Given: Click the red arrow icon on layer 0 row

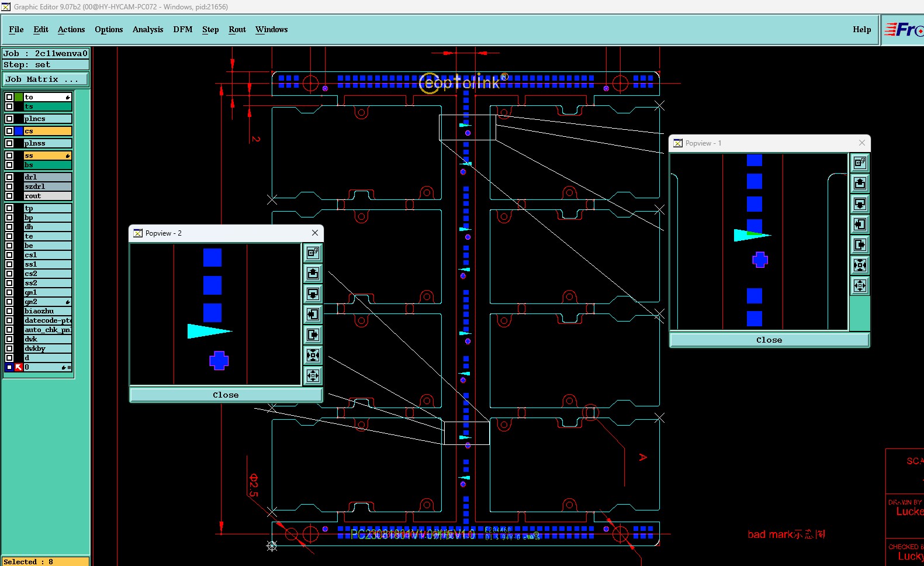Looking at the screenshot, I should click(x=19, y=367).
